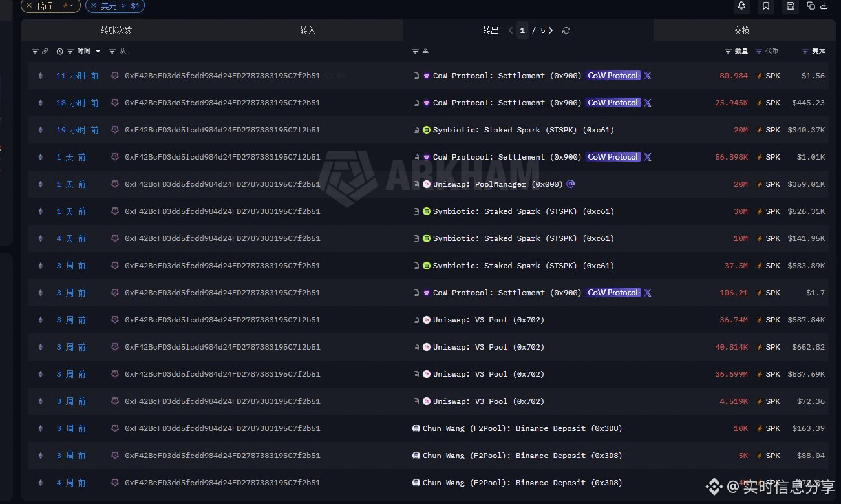Open CoW Protocol Settlement on 80.984 row
The image size is (841, 504).
click(x=507, y=76)
